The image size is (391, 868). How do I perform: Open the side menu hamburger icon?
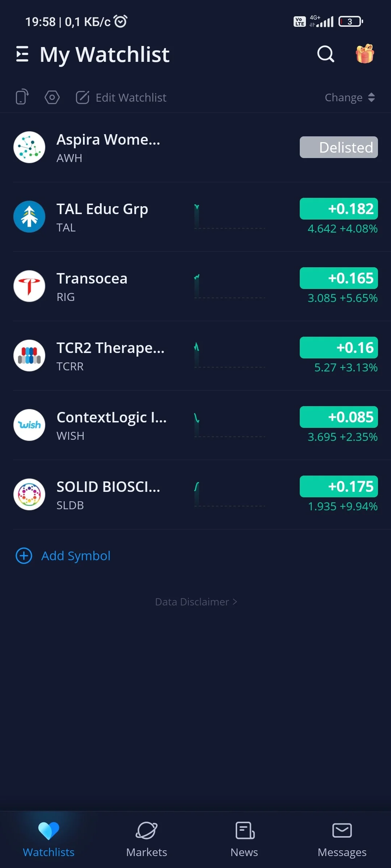tap(22, 54)
